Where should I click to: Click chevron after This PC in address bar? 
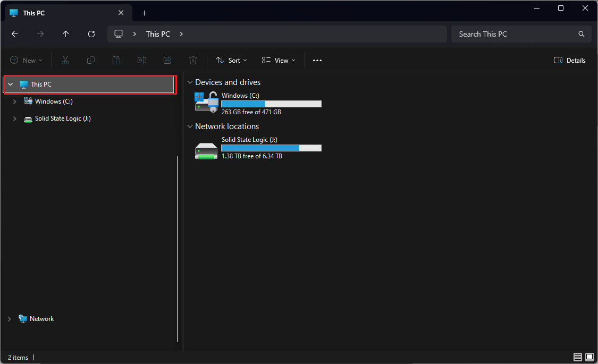point(181,34)
